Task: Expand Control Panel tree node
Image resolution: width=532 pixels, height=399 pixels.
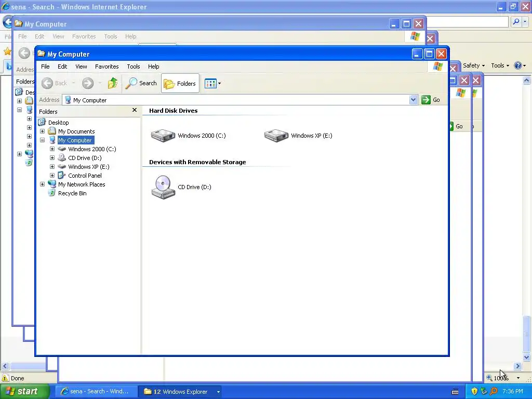Action: point(52,176)
